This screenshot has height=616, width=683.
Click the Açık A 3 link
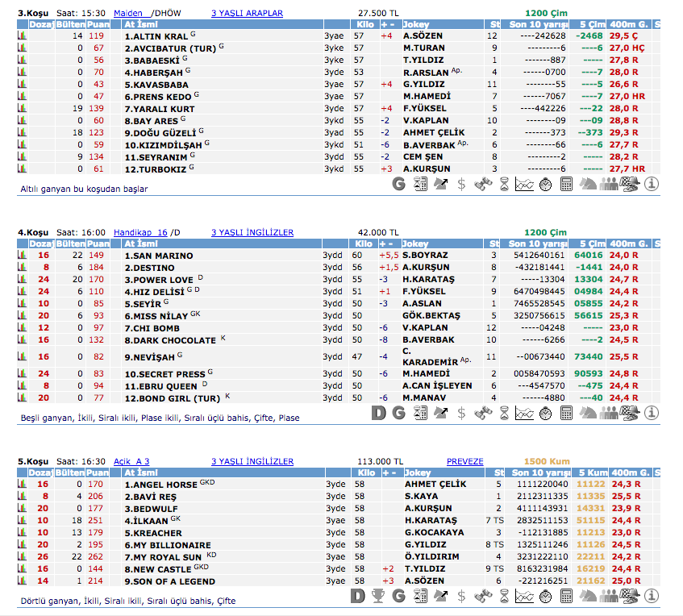click(131, 462)
